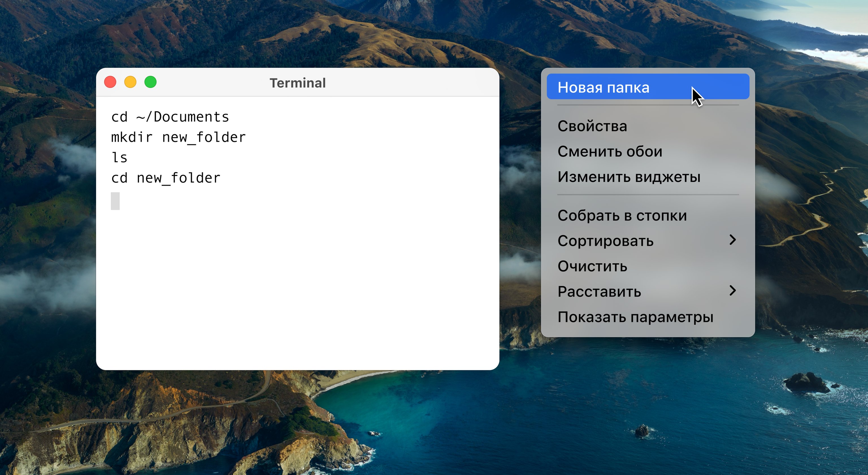The height and width of the screenshot is (475, 868).
Task: Open the "Сортировать" submenu
Action: 648,241
